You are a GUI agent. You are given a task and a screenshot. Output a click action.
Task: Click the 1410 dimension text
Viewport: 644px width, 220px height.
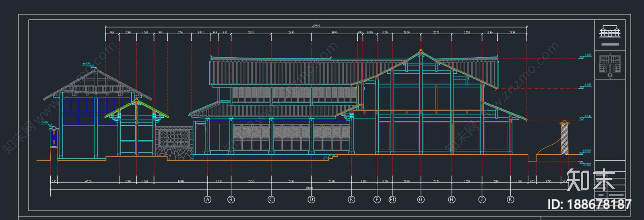click(201, 32)
